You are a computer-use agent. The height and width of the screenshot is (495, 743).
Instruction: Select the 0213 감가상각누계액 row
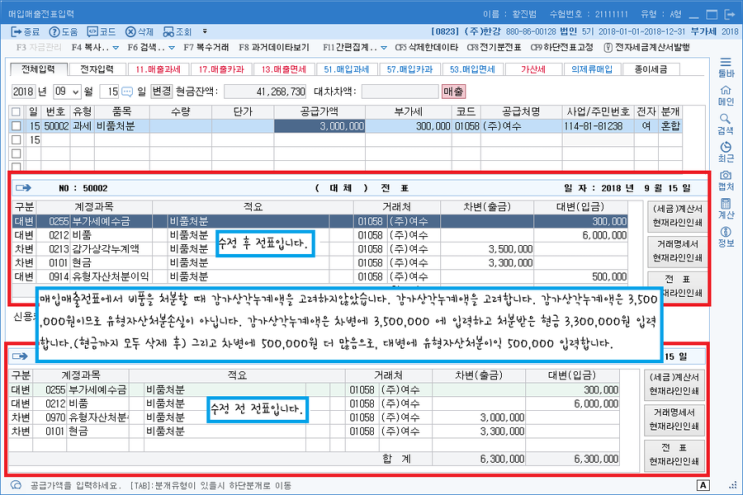tap(320, 249)
